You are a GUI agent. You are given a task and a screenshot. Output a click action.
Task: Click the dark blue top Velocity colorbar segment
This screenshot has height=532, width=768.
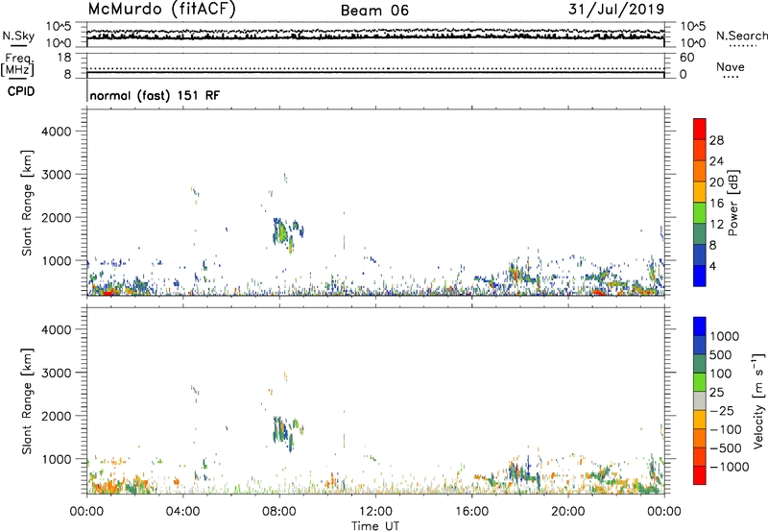700,326
